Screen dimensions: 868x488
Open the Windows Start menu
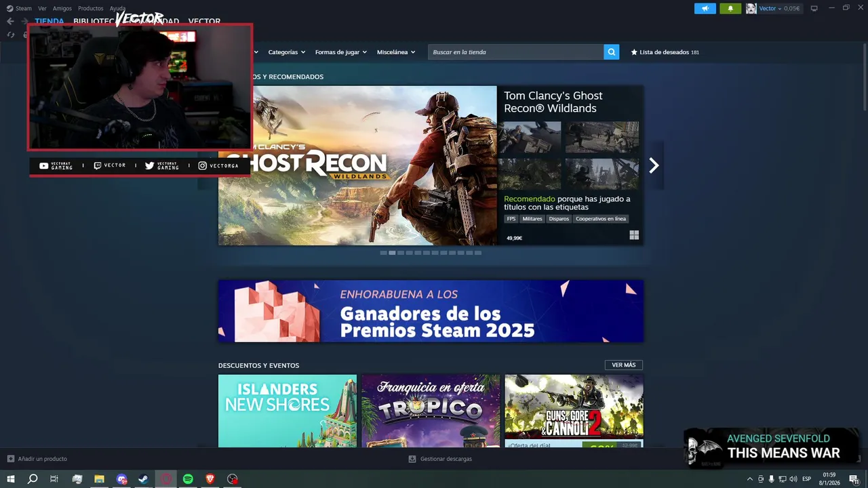(11, 479)
